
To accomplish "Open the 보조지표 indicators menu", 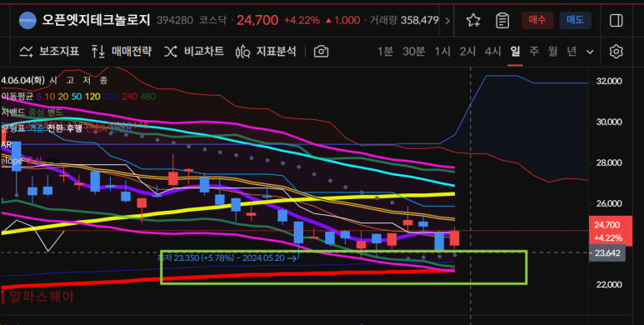I will click(49, 52).
